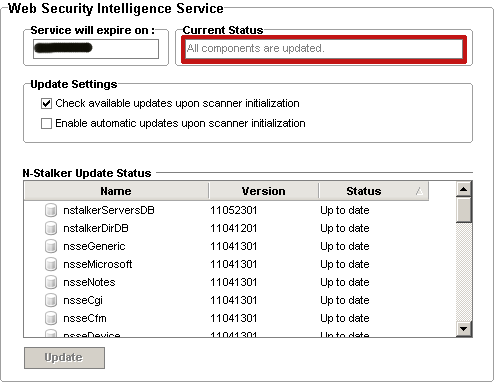The width and height of the screenshot is (494, 382).
Task: Click the nsseMicrosoft database icon
Action: click(51, 264)
